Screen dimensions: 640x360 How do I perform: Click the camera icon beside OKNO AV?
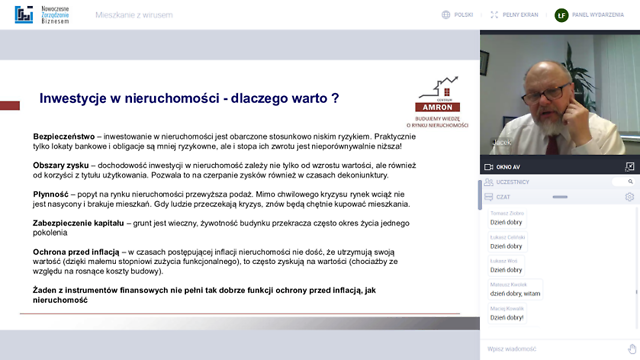[489, 167]
